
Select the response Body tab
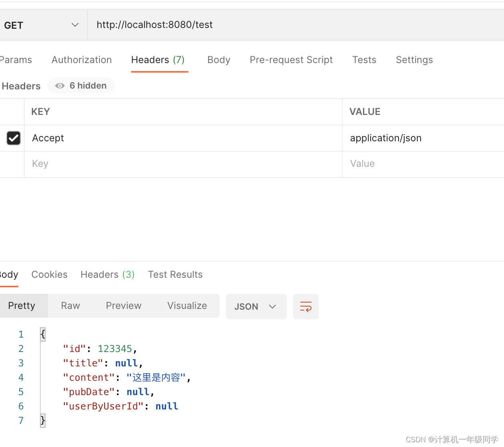point(9,275)
